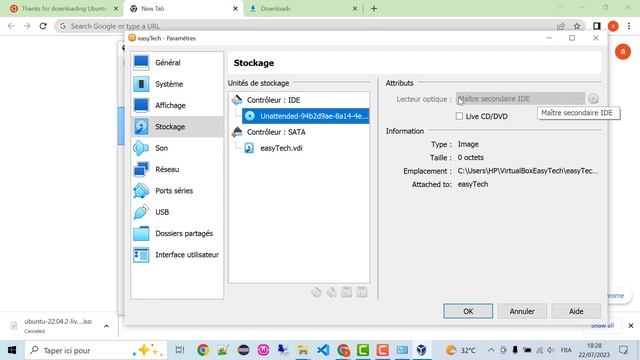Bookmark the page with the star icon
The width and height of the screenshot is (640, 360).
point(577,26)
